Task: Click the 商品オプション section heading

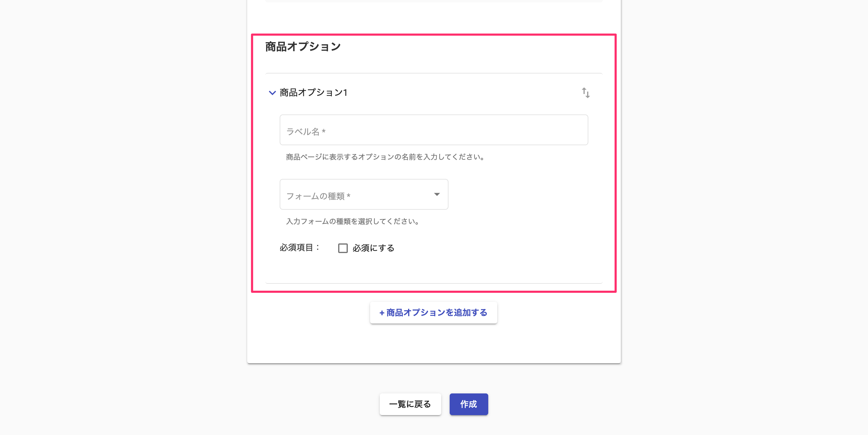Action: point(303,47)
